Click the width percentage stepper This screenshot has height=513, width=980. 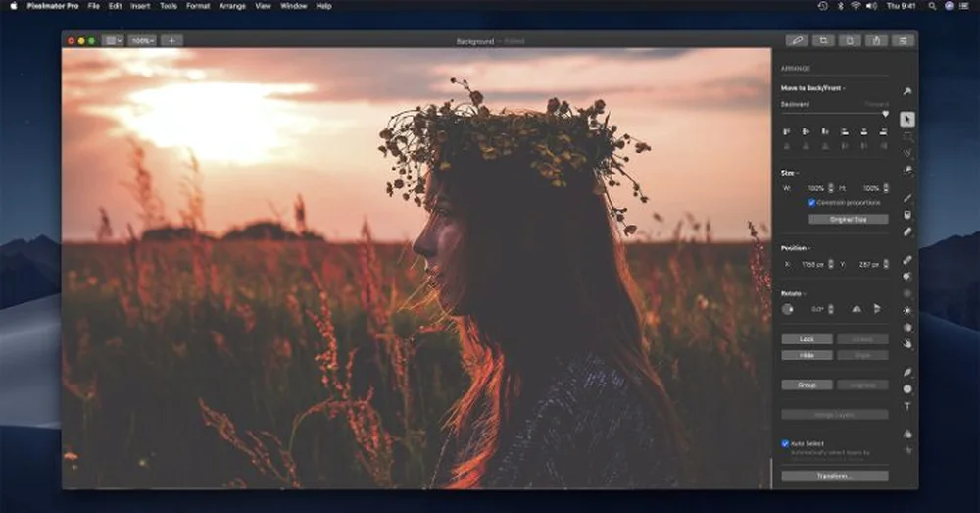831,187
